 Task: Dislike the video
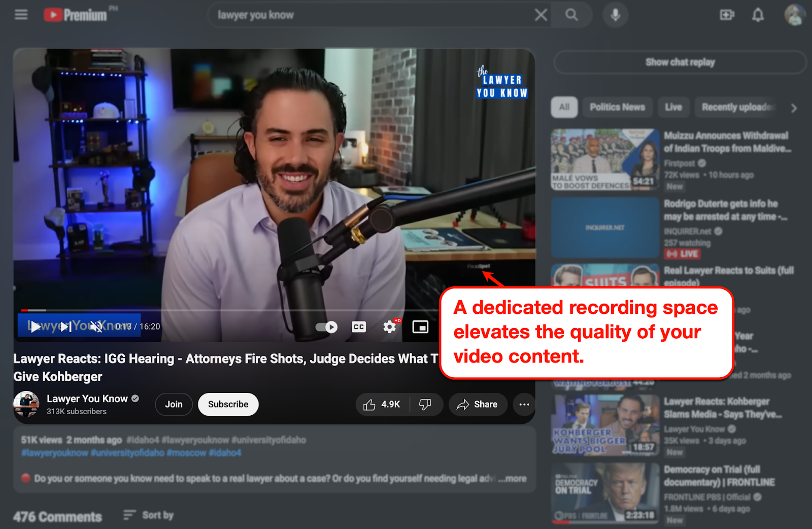425,404
